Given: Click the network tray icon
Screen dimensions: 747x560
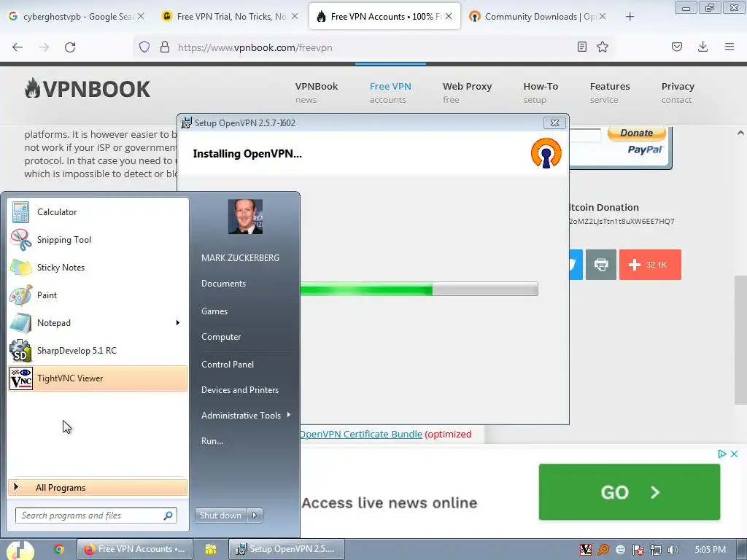Looking at the screenshot, I should click(656, 550).
